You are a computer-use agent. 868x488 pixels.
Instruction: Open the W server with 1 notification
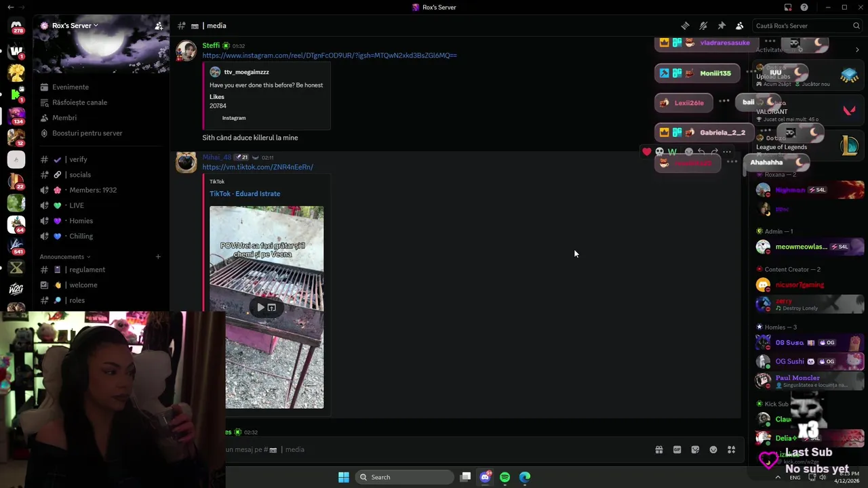pos(16,51)
